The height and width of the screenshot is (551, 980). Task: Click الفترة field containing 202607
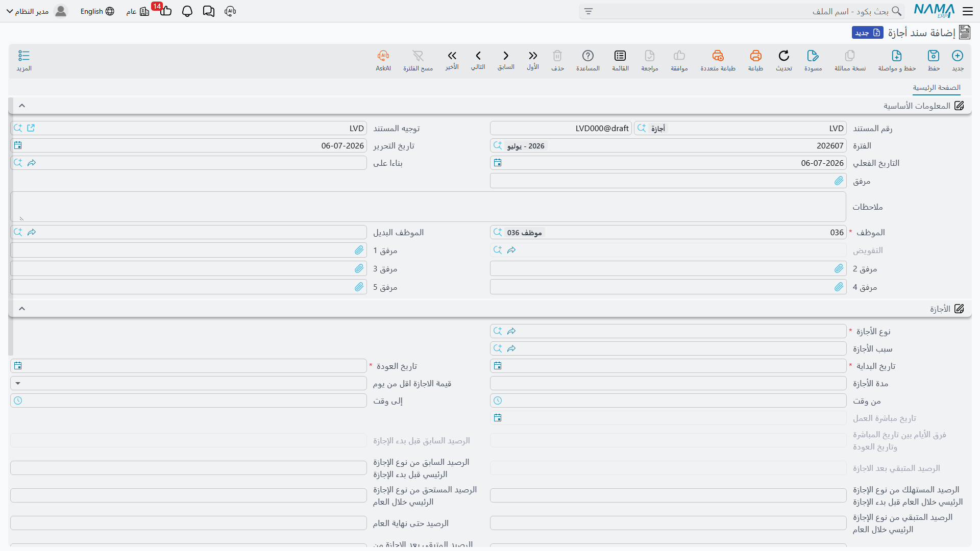[x=668, y=145]
